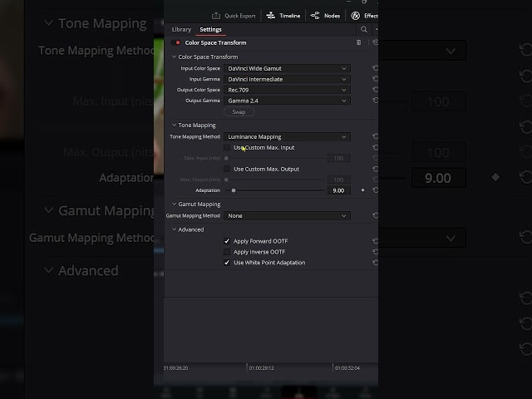Click the Quick Export share icon
Viewport: 532px width, 399px height.
216,16
